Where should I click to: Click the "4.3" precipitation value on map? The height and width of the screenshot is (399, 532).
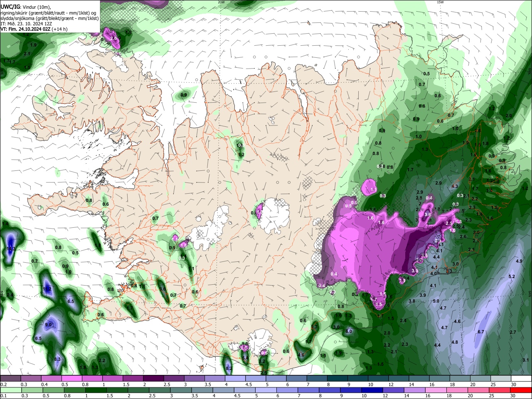point(454,187)
